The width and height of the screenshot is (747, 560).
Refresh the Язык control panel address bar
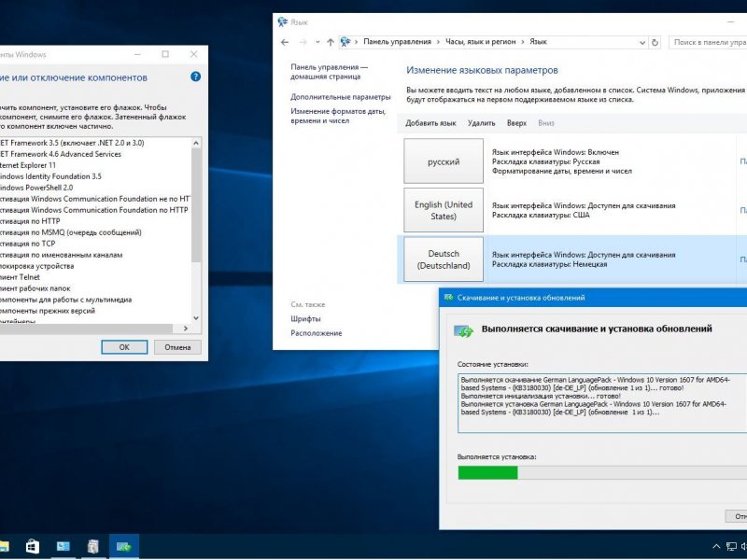(655, 42)
